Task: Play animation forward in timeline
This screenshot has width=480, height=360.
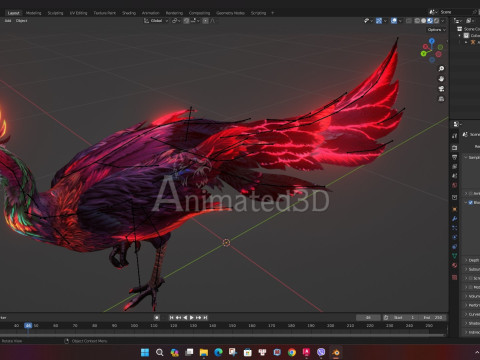Action: 192,318
